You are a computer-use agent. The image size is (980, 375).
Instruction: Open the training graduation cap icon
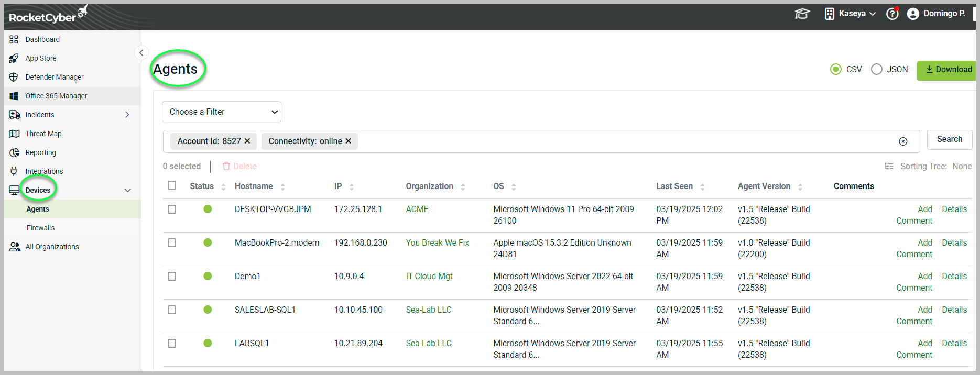click(x=802, y=14)
